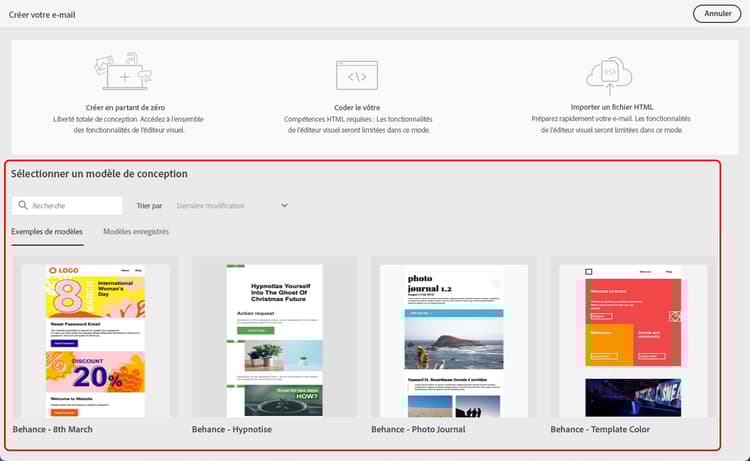Click the 'Behance - 8th March' label

[53, 429]
